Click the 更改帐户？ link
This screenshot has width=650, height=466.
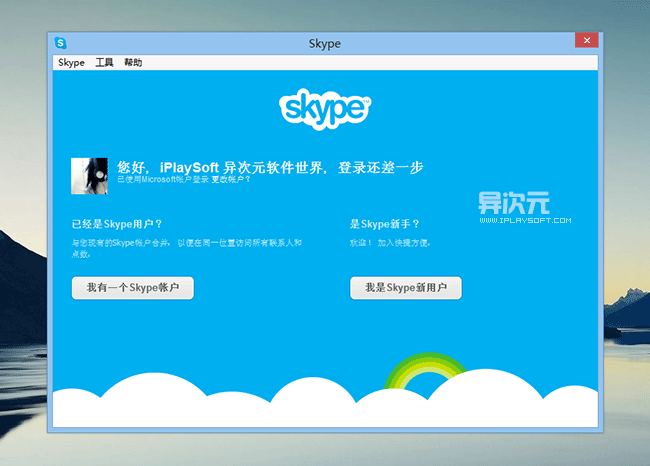231,180
